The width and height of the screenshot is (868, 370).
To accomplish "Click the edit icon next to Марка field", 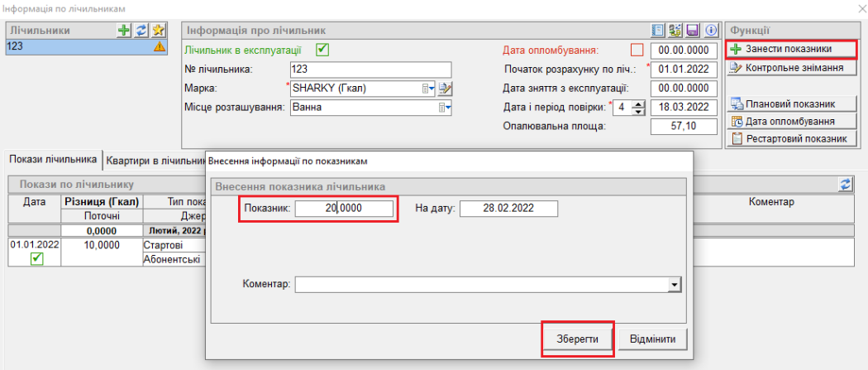I will (446, 89).
